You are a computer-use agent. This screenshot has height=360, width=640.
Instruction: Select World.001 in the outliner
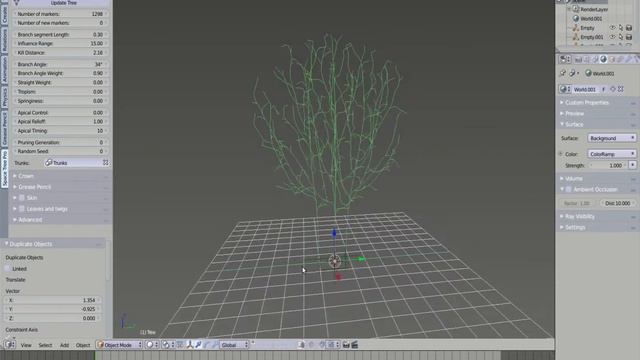(591, 18)
